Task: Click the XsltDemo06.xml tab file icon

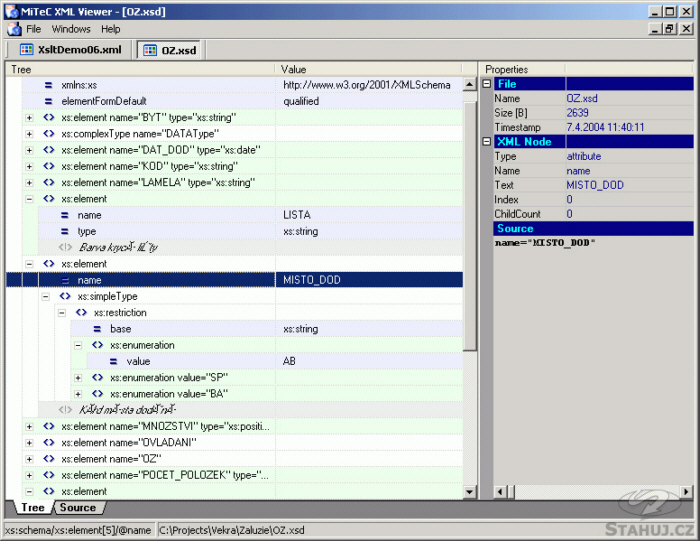Action: (27, 50)
